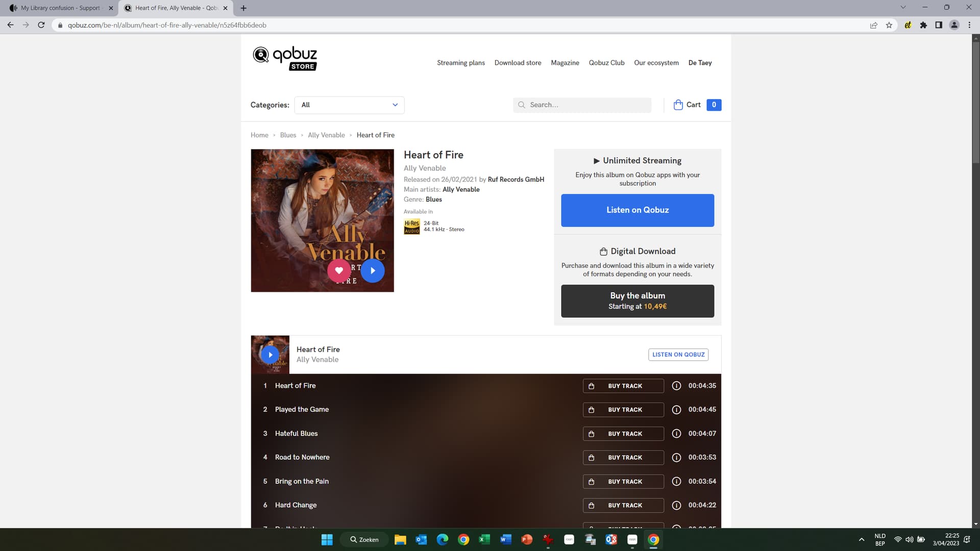Expand the Categories dropdown
980x551 pixels.
pos(349,105)
